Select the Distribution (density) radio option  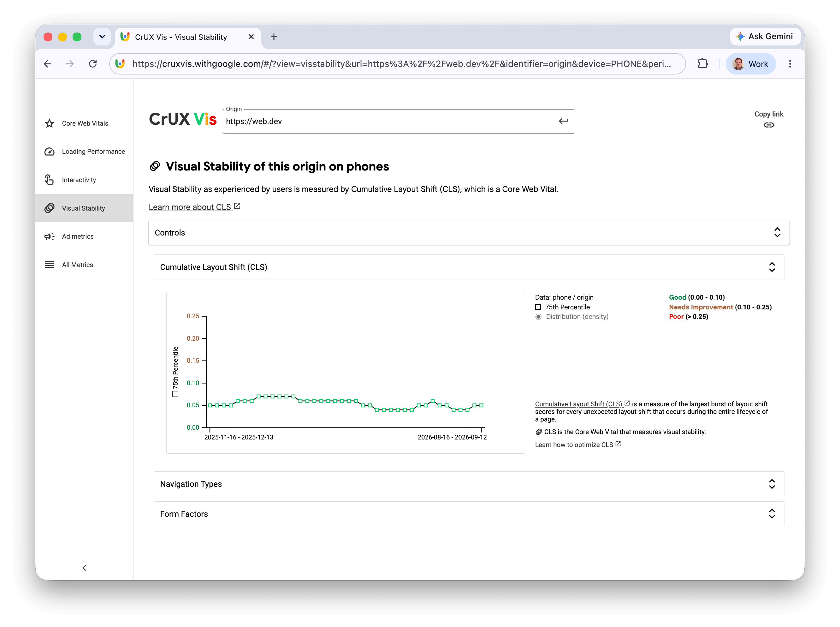click(538, 317)
